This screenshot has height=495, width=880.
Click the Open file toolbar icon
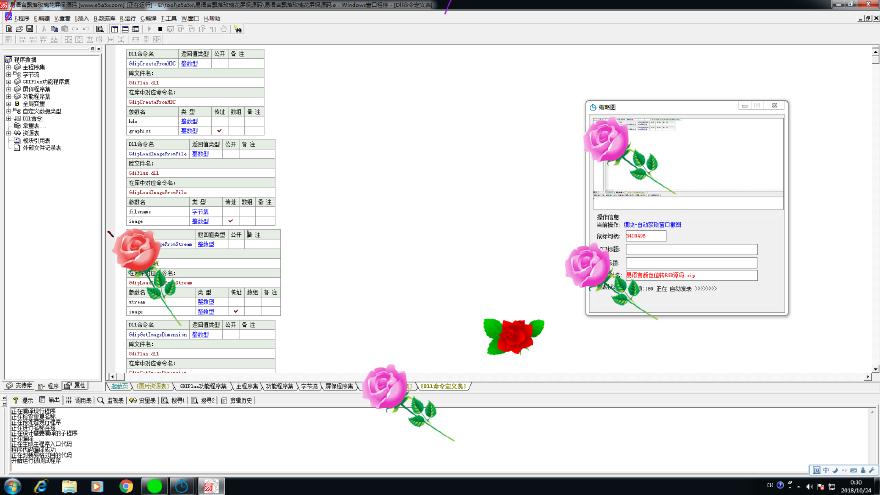(18, 29)
